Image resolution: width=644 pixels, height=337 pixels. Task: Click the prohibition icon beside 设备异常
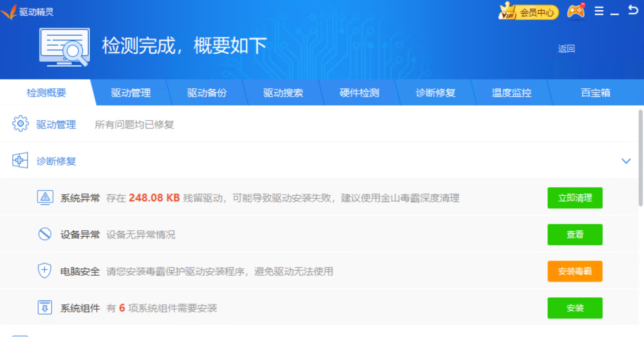(x=45, y=234)
